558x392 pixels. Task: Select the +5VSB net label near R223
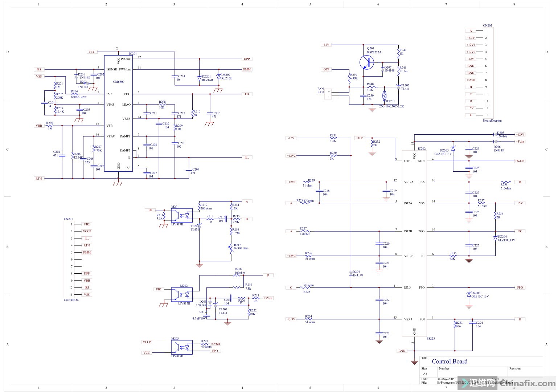click(215, 344)
